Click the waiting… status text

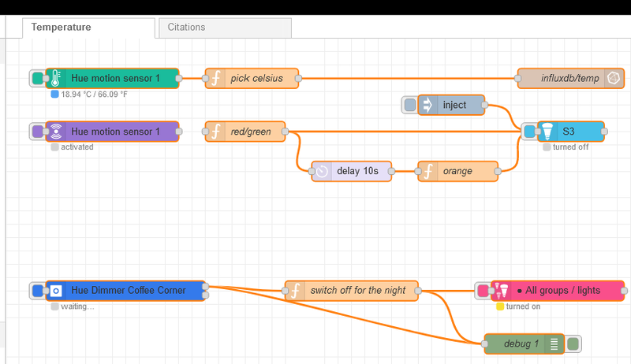[x=77, y=306]
